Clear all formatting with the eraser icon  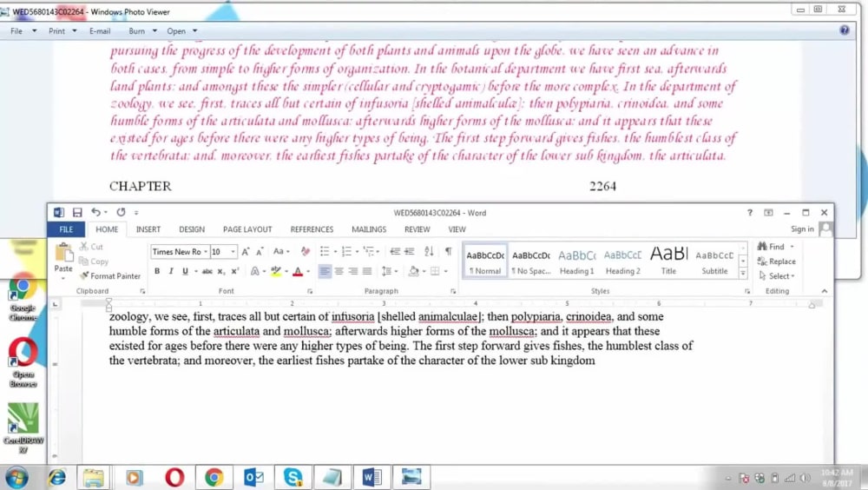point(305,252)
